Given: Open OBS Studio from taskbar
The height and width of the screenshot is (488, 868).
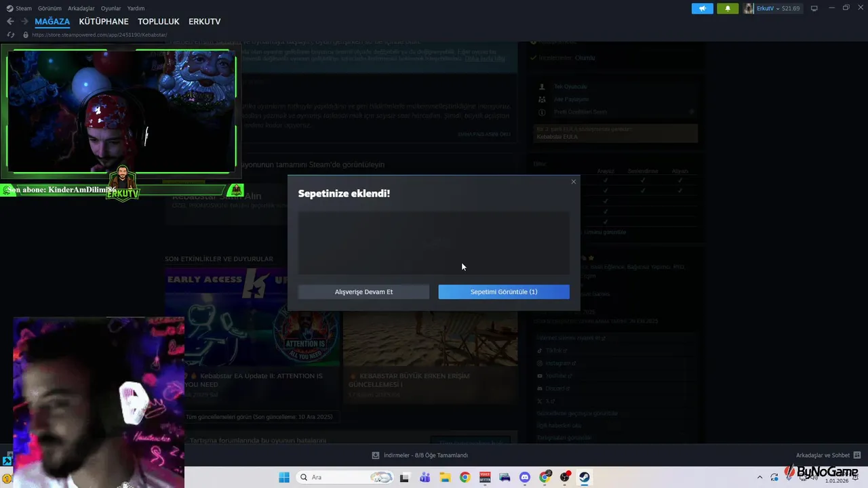Looking at the screenshot, I should coord(565,477).
